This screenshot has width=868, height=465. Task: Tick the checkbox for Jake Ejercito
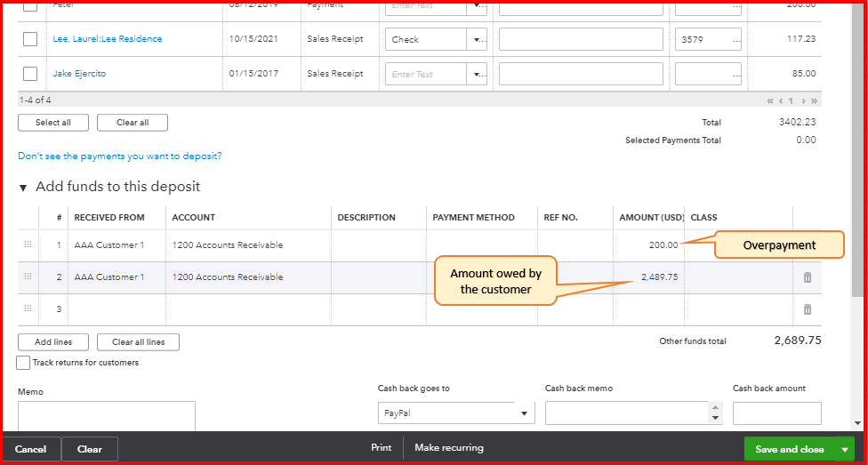(x=30, y=74)
